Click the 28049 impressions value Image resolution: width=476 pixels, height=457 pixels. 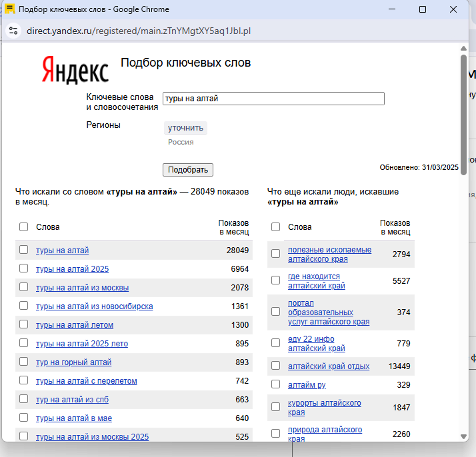238,250
